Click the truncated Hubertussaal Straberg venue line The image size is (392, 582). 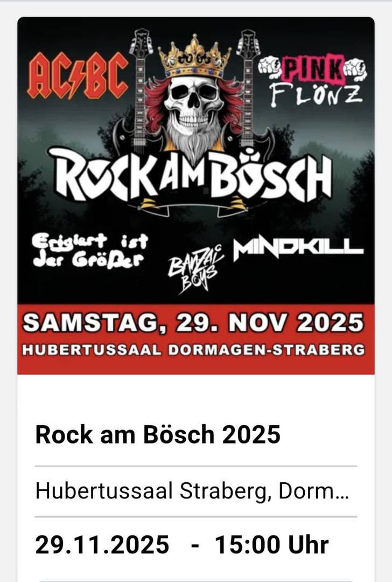tap(192, 491)
